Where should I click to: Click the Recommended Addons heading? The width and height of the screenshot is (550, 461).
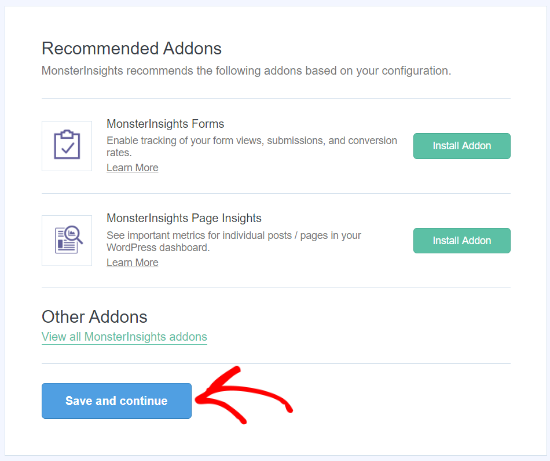tap(132, 48)
